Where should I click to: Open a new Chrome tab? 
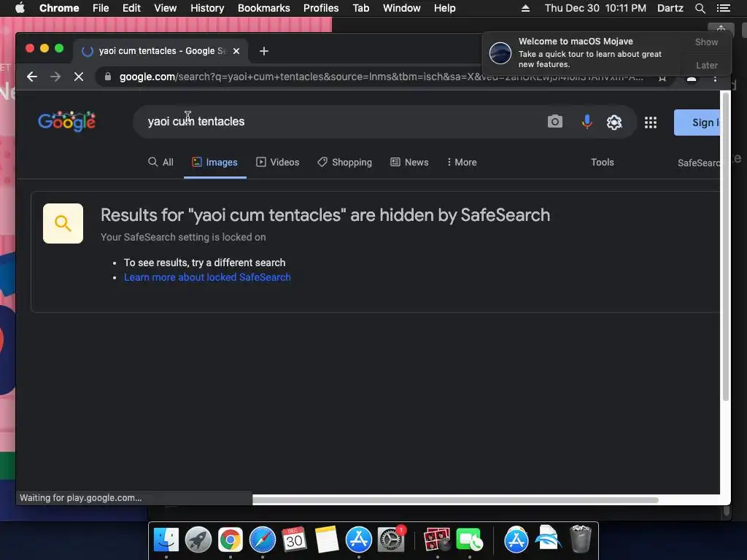(264, 51)
